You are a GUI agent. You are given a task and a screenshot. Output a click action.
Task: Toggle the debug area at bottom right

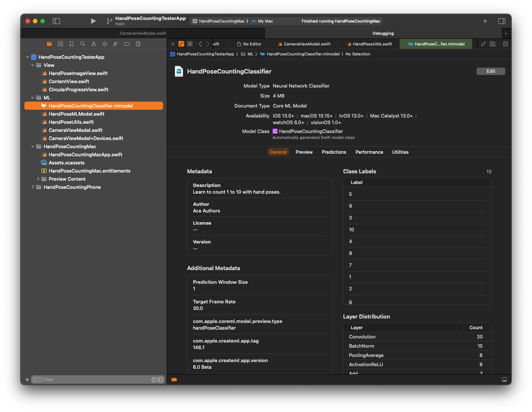pyautogui.click(x=504, y=379)
